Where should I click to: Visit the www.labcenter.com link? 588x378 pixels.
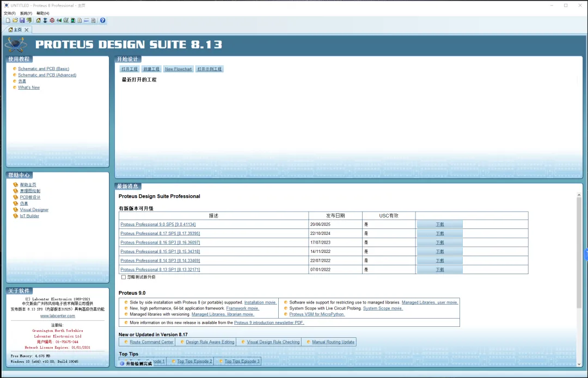(57, 316)
